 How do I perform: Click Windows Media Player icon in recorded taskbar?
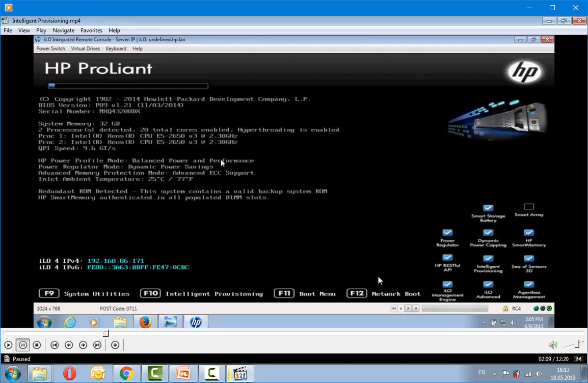coord(94,322)
